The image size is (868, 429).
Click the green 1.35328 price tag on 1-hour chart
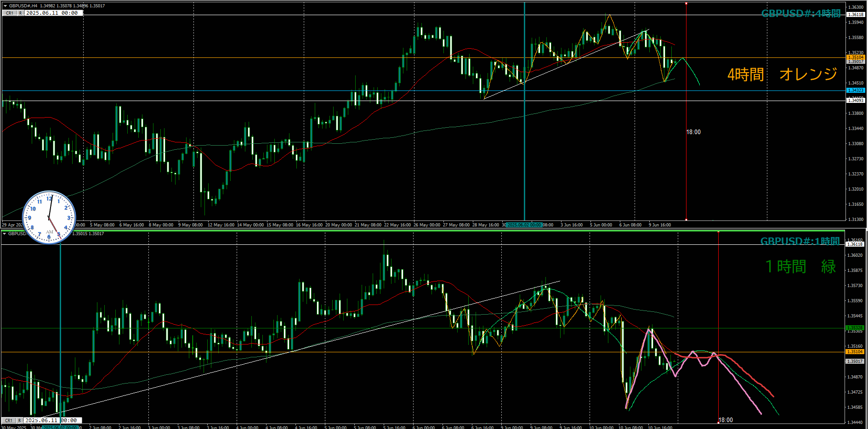point(855,328)
